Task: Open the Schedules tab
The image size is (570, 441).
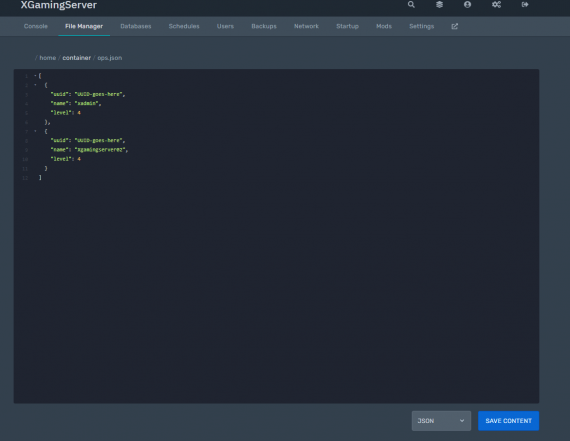Action: [184, 26]
